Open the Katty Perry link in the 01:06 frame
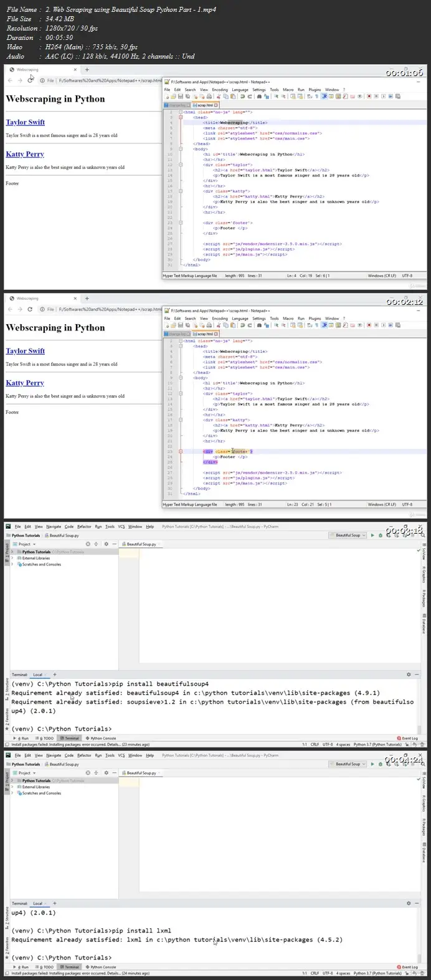Viewport: 431px width, 980px height. coord(25,154)
